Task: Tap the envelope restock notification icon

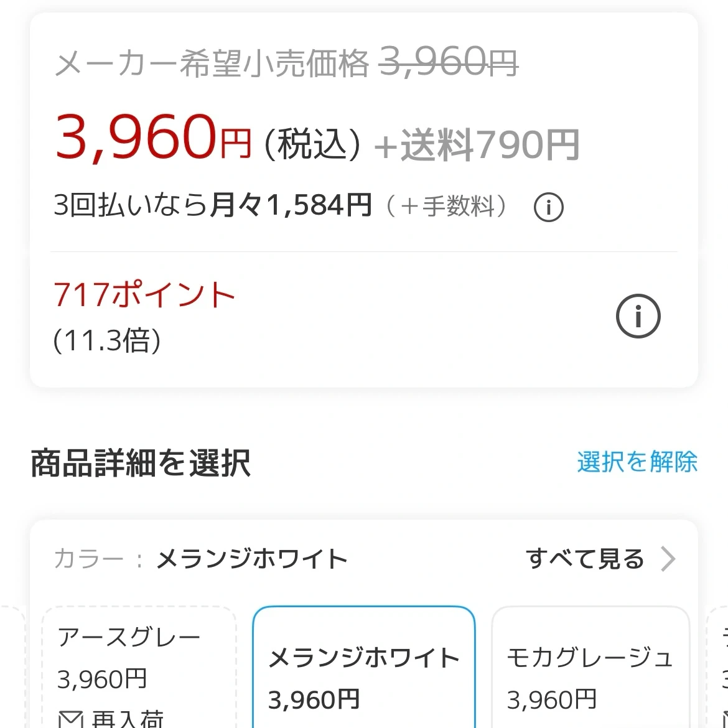Action: point(70,719)
